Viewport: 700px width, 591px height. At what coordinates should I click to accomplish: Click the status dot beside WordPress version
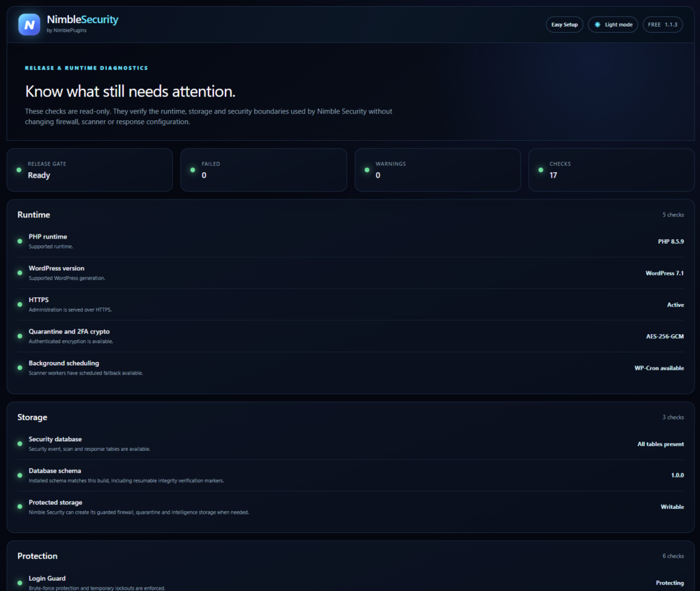pos(20,273)
